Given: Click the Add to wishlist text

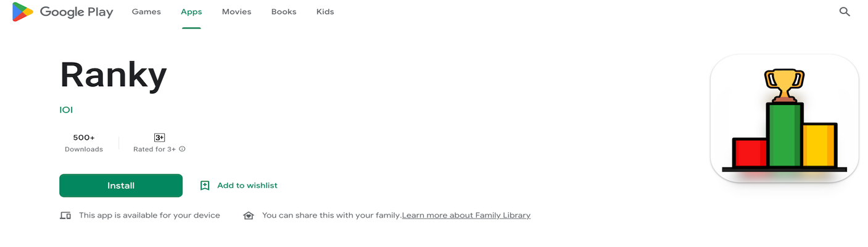Looking at the screenshot, I should click(x=247, y=185).
